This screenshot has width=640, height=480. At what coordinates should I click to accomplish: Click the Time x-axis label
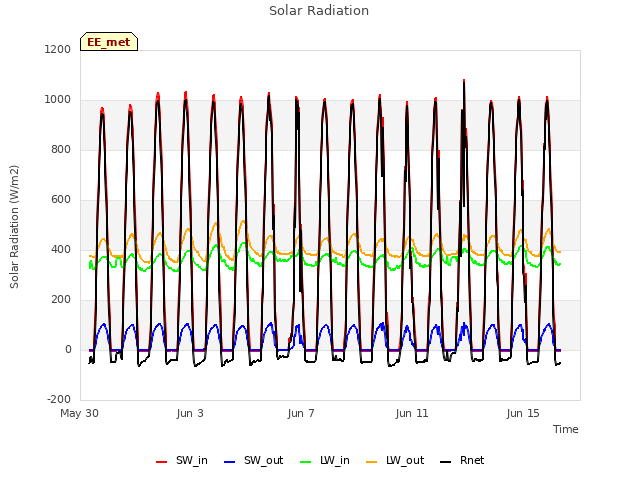566,429
